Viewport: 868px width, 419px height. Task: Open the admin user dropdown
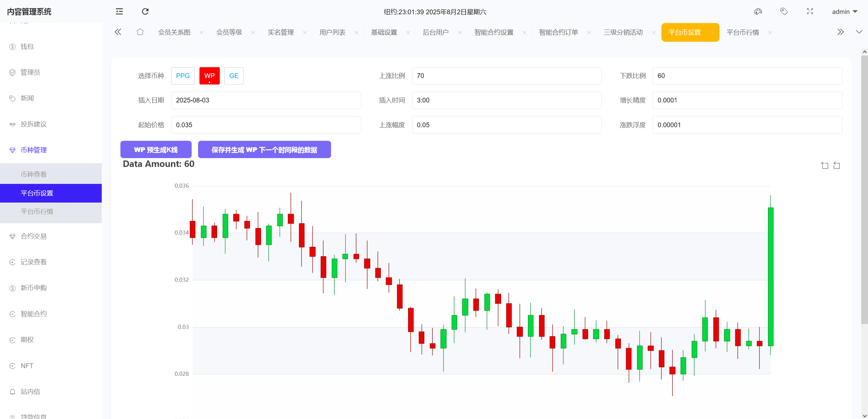(844, 12)
